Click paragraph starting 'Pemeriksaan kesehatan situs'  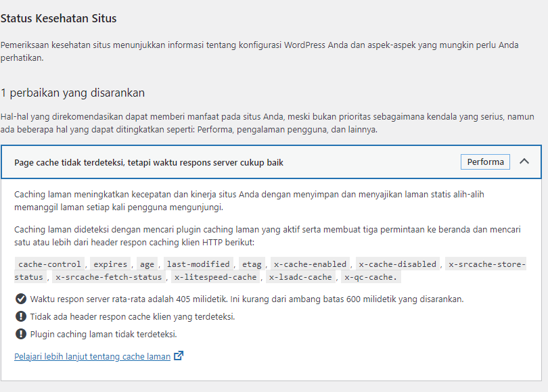pyautogui.click(x=259, y=51)
